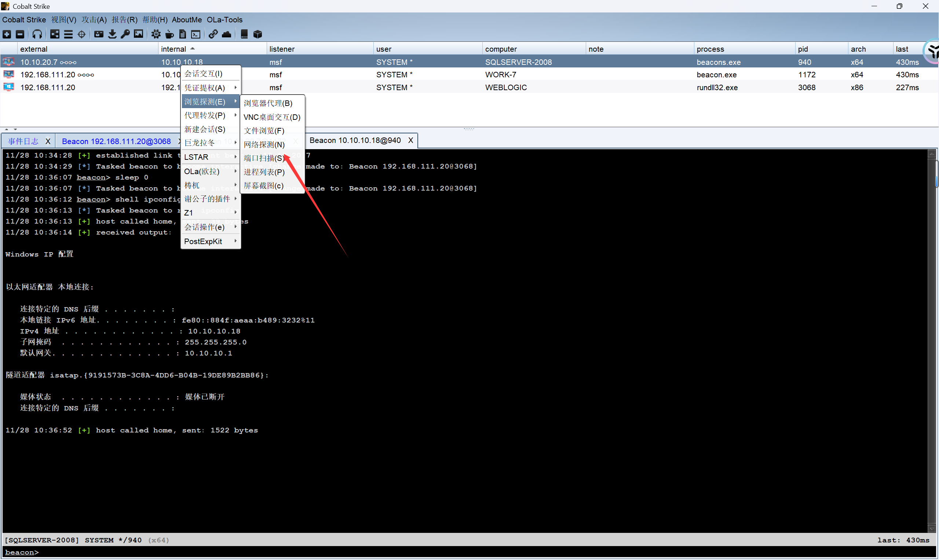Screen dimensions: 939x560
Task: Open credentials via the ID card icon
Action: click(x=99, y=34)
